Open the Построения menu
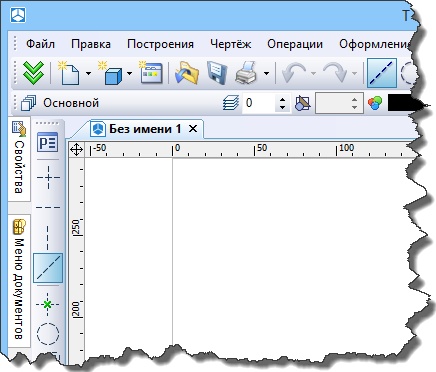 160,44
